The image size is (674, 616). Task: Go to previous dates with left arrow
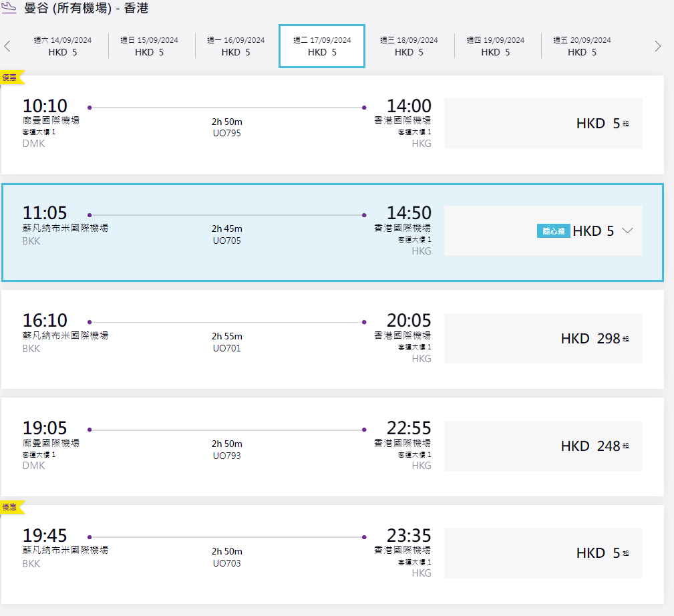(7, 46)
